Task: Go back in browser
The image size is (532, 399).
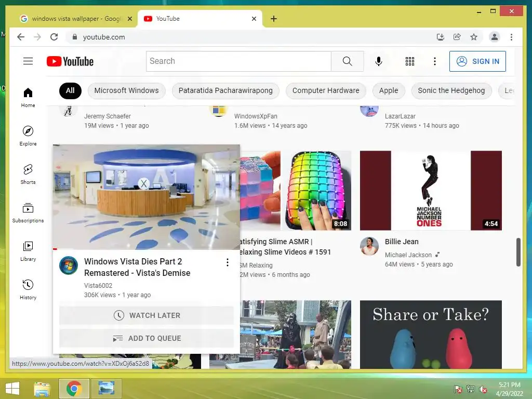Action: (x=21, y=37)
